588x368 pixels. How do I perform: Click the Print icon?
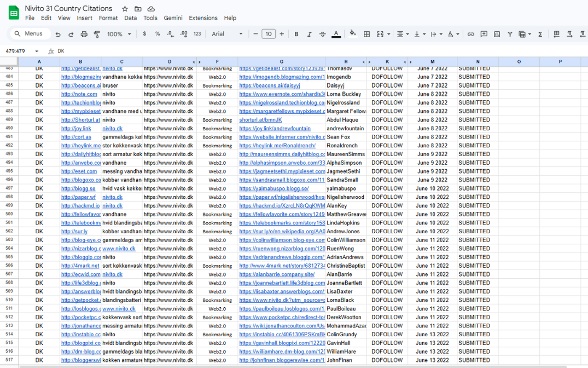click(x=84, y=34)
